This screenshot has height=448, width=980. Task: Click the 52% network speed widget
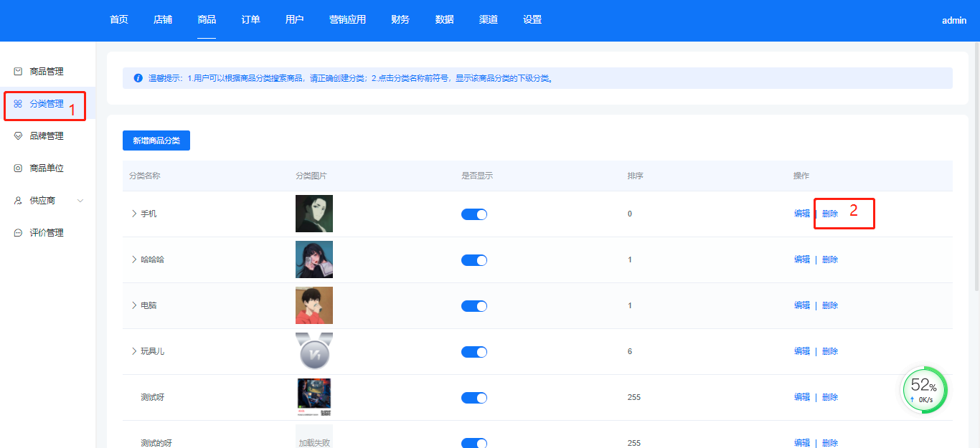(x=924, y=390)
